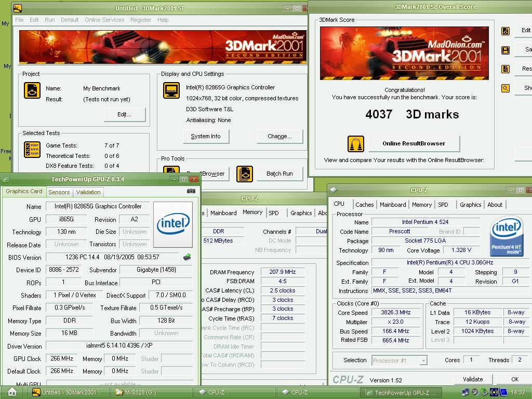Open the Graphics tab in background CPU-Z window
The height and width of the screenshot is (399, 532).
click(301, 213)
